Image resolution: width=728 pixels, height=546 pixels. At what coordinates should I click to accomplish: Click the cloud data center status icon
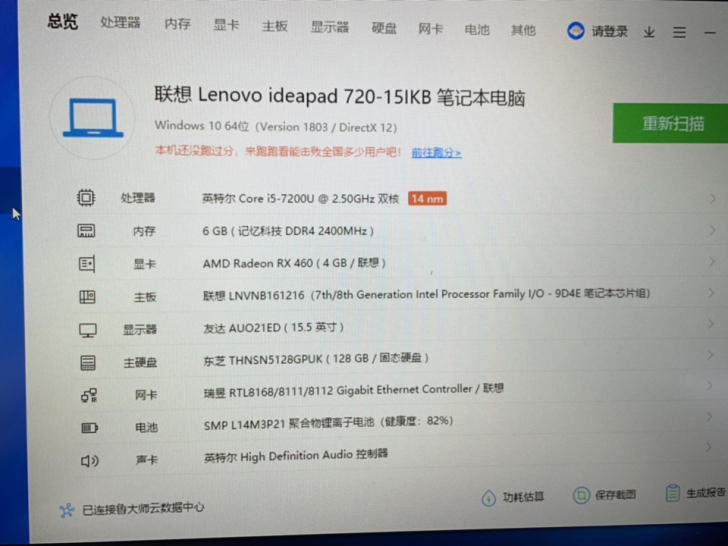[67, 510]
